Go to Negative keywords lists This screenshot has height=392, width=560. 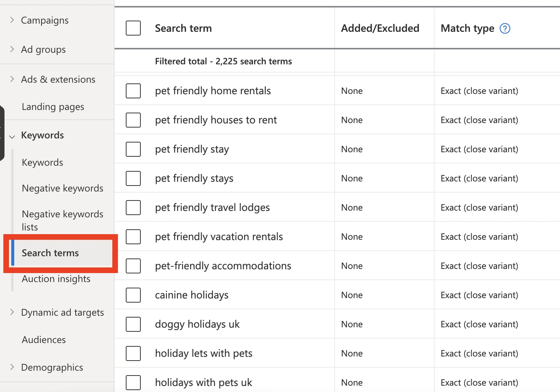pos(63,220)
